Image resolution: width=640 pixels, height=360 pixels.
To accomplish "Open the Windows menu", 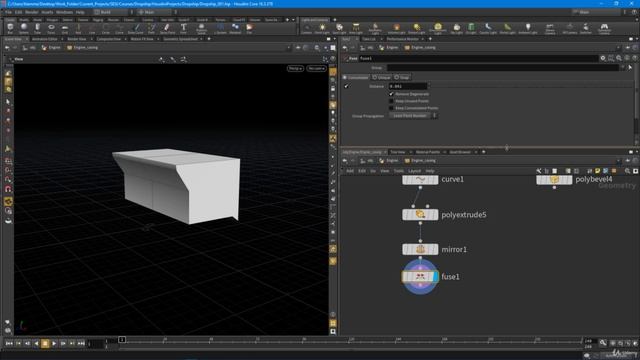I will click(64, 12).
